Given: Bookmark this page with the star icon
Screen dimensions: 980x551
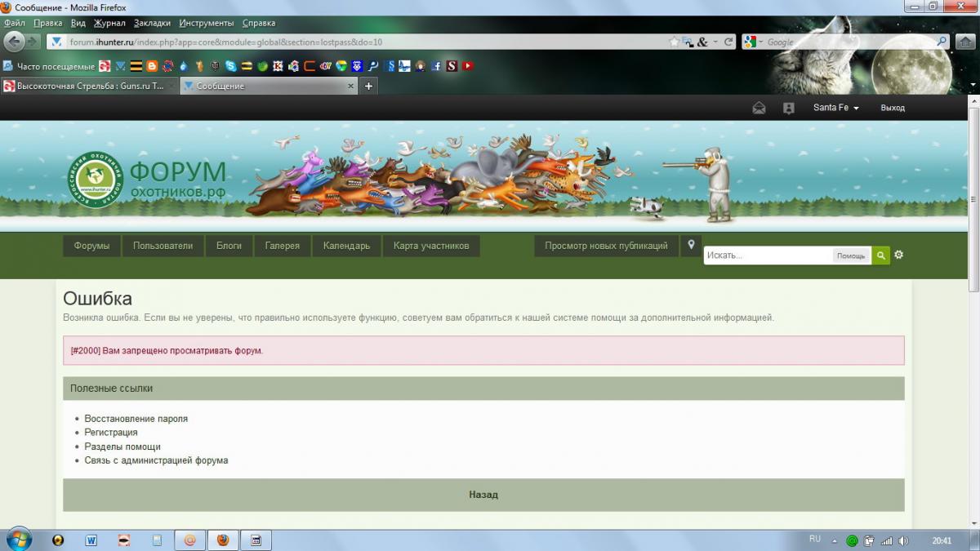Looking at the screenshot, I should coord(674,42).
